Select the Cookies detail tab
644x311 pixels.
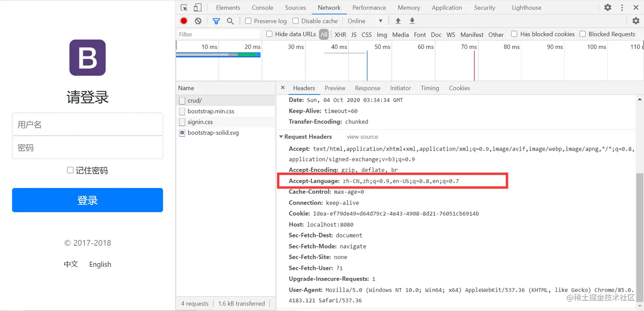[459, 88]
